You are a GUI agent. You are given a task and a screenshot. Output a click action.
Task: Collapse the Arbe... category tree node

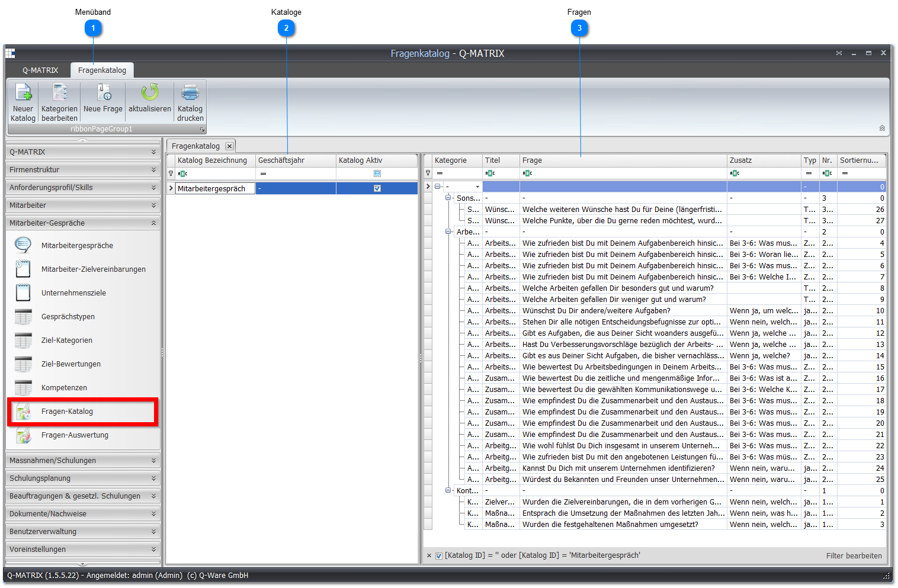[x=448, y=232]
